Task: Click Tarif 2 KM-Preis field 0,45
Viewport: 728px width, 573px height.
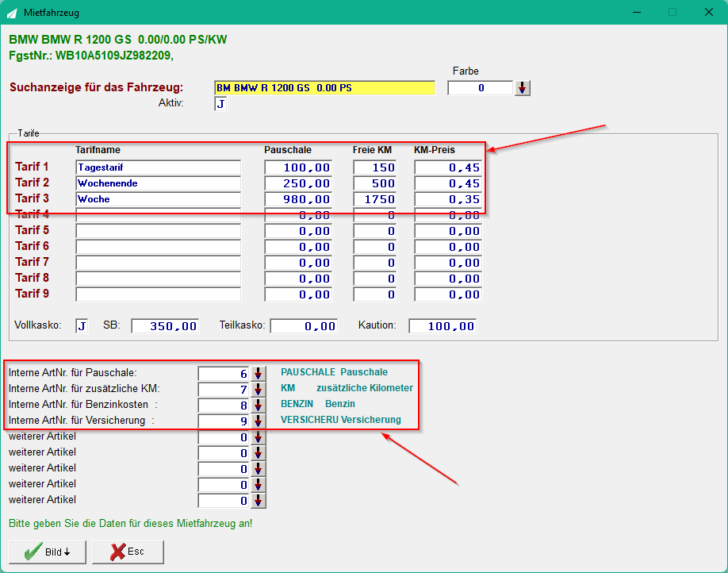Action: (x=448, y=183)
